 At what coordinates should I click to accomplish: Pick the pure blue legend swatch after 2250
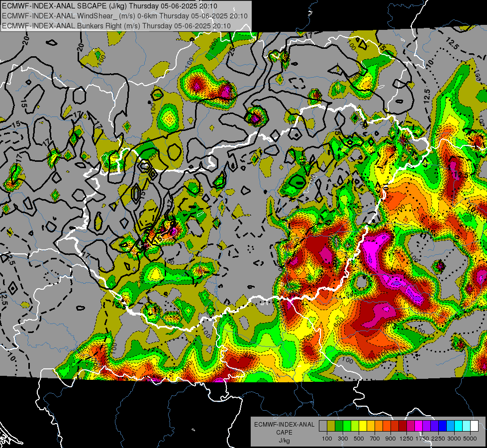tap(443, 426)
